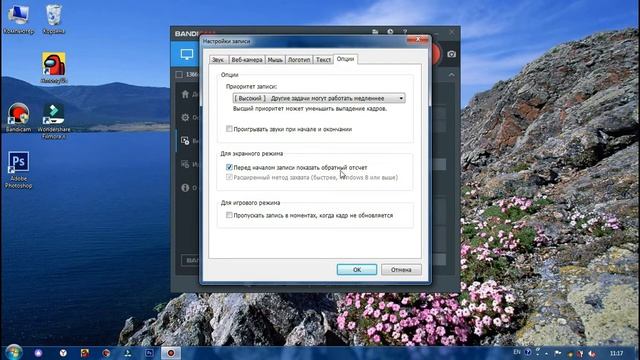Open the Yandex browser icon in taskbar

[x=63, y=353]
